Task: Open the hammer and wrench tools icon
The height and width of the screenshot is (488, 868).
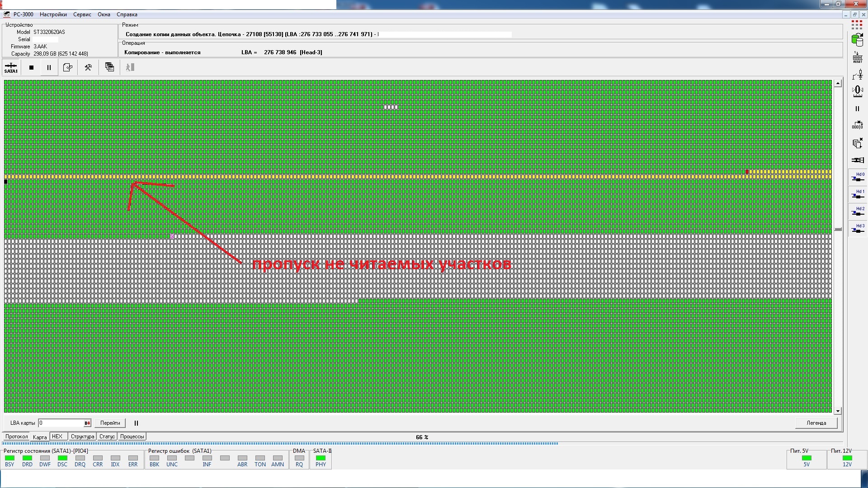Action: 88,68
